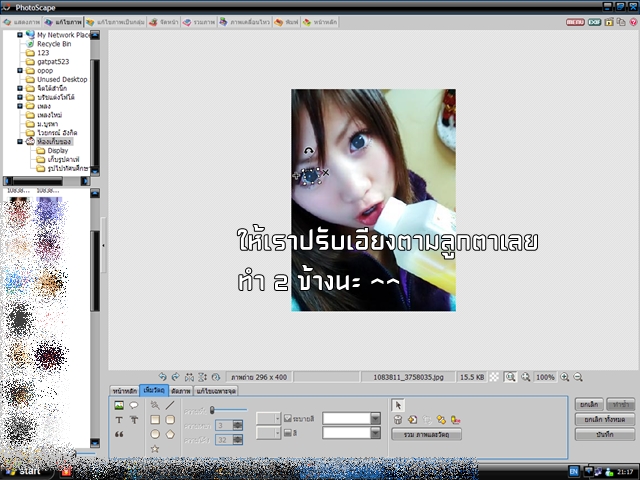Viewport: 640px width, 480px height.
Task: Switch to the จัดหน้า page tab
Action: pos(163,22)
